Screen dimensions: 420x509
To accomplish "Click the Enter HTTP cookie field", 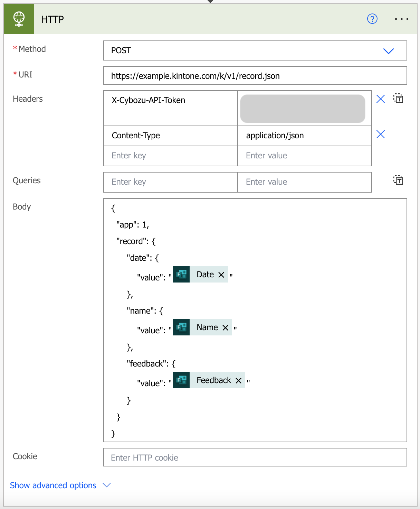I will coord(255,457).
